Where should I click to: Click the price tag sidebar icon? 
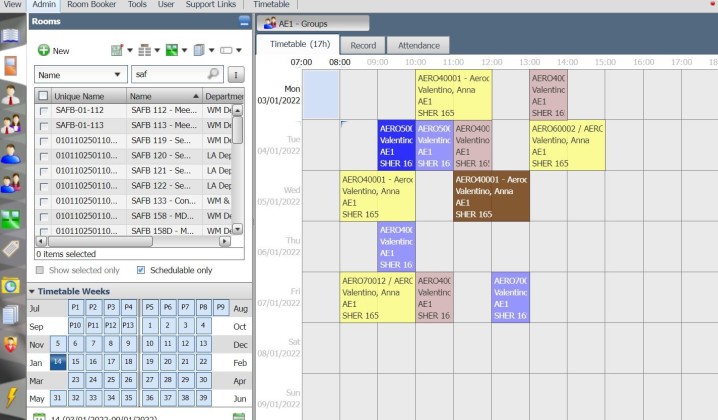click(11, 249)
